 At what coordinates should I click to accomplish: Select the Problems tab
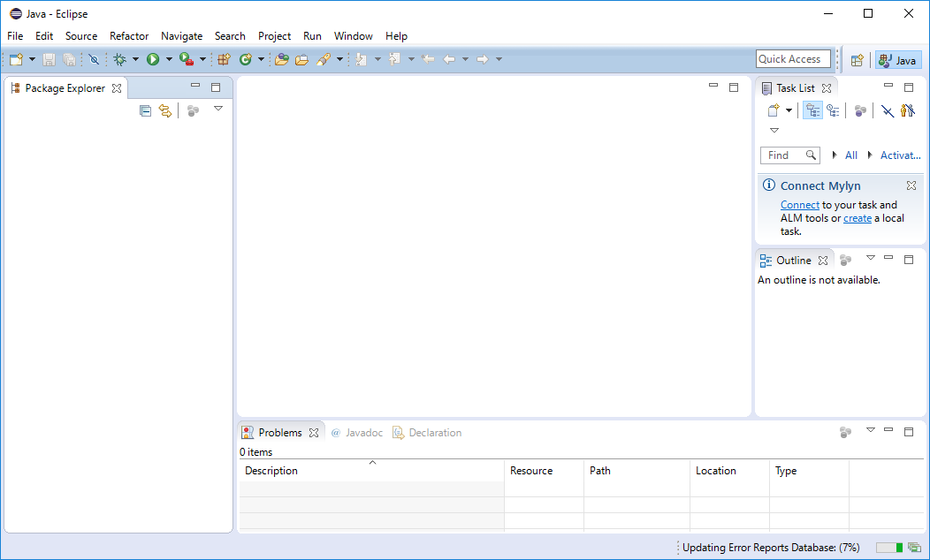280,433
